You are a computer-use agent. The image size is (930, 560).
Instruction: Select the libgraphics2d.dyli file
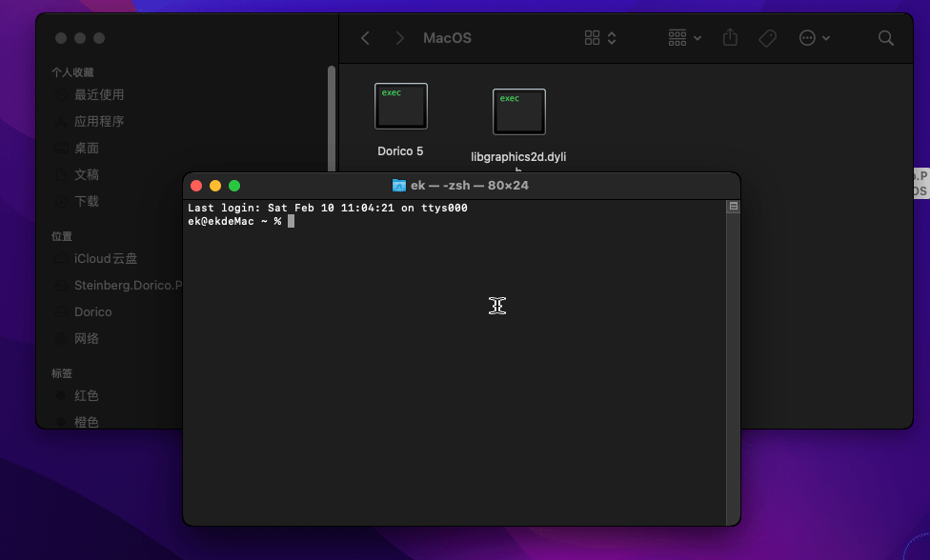[518, 111]
